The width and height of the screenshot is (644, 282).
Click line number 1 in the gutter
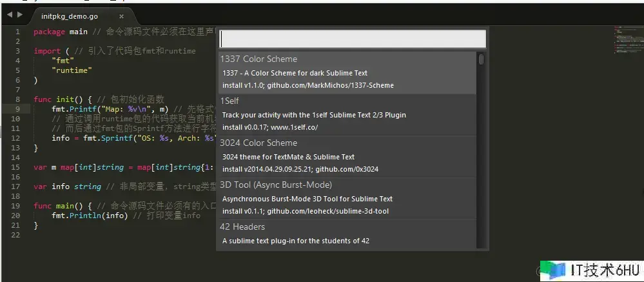pyautogui.click(x=17, y=32)
